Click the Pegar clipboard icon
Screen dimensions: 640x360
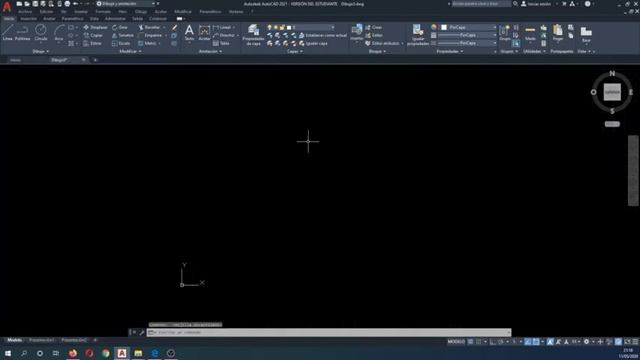558,33
